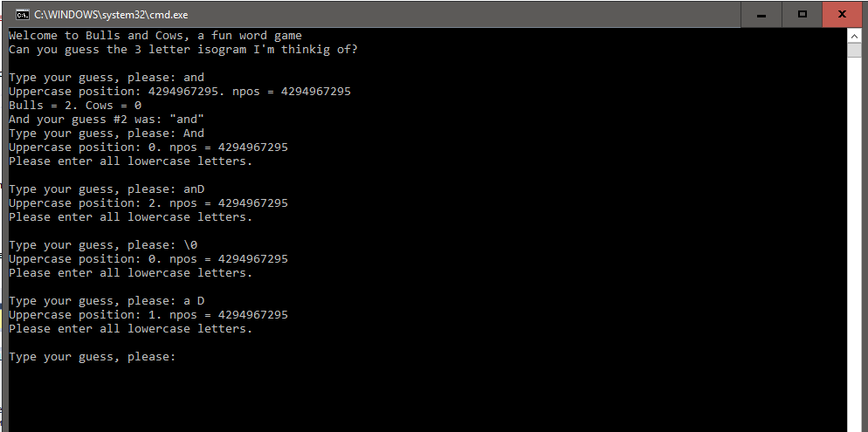Click the "Can you guess the 3 letter isogram" line
Viewport: 868px width, 432px height.
[x=183, y=50]
